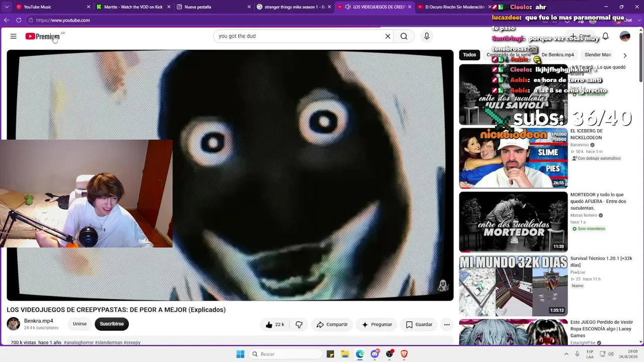Viewport: 644px width, 362px height.
Task: Start voice search with the microphone icon
Action: click(427, 36)
